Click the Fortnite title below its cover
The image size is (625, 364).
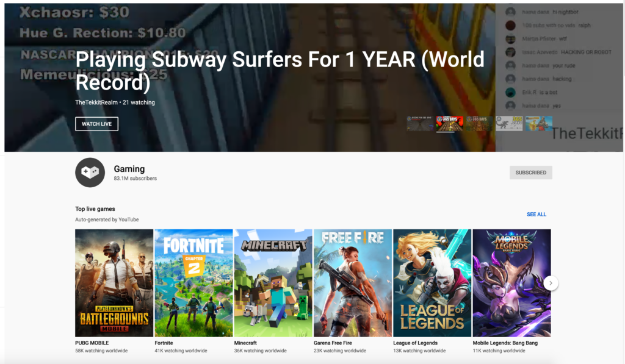pyautogui.click(x=164, y=343)
